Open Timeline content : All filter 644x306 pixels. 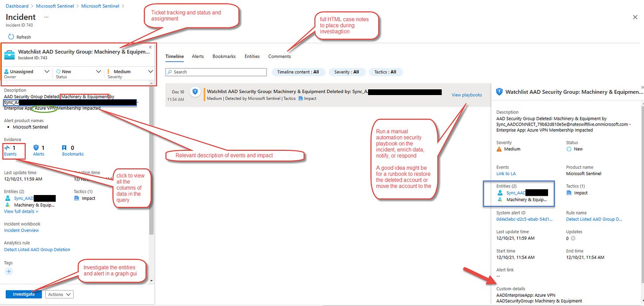click(299, 72)
